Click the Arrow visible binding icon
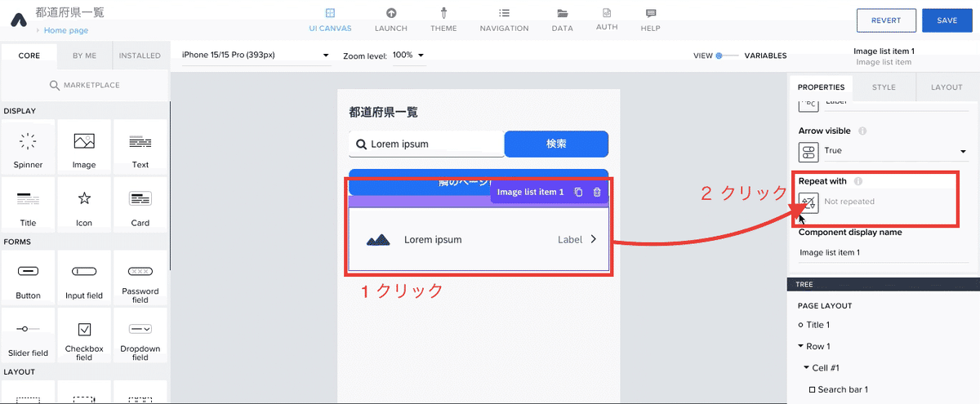 point(808,151)
